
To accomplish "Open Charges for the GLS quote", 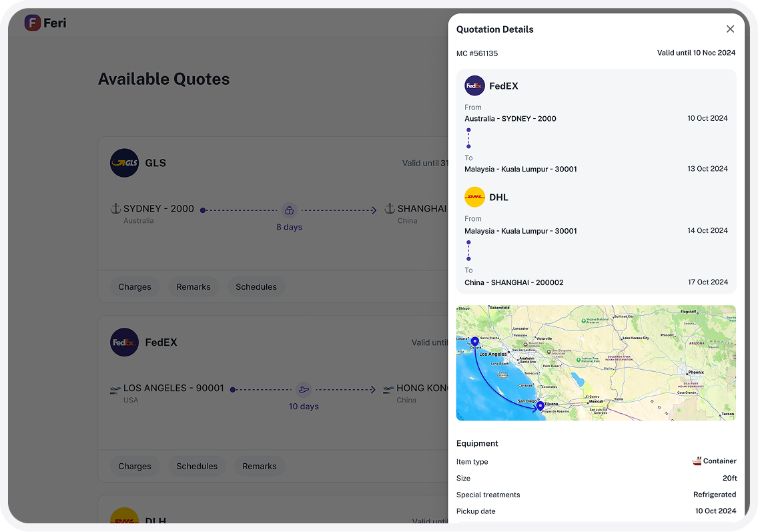I will click(x=135, y=287).
